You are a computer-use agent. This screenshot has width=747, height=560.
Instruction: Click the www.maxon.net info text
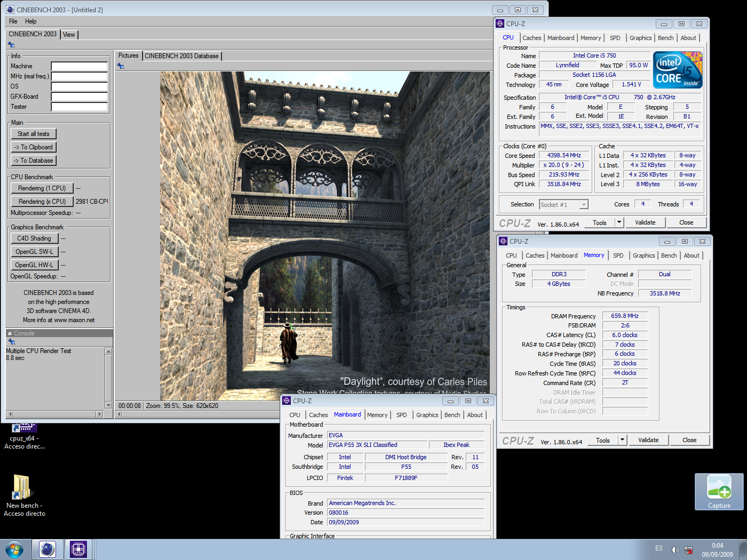(74, 320)
